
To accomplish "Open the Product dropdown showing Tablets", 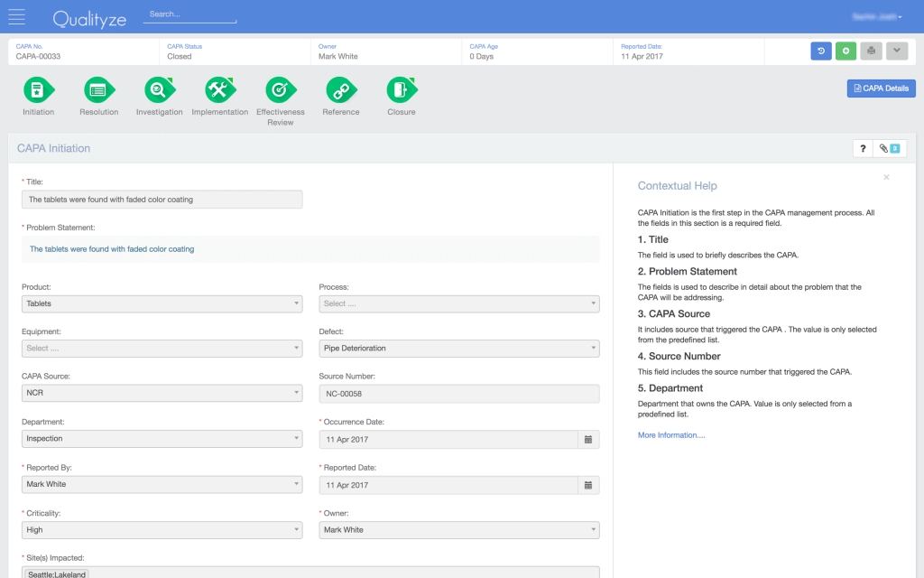I will 161,303.
